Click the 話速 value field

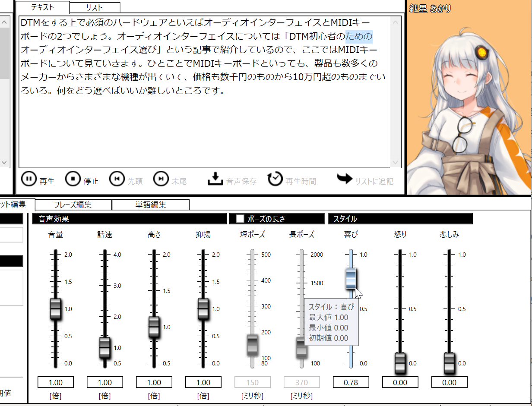click(x=105, y=382)
